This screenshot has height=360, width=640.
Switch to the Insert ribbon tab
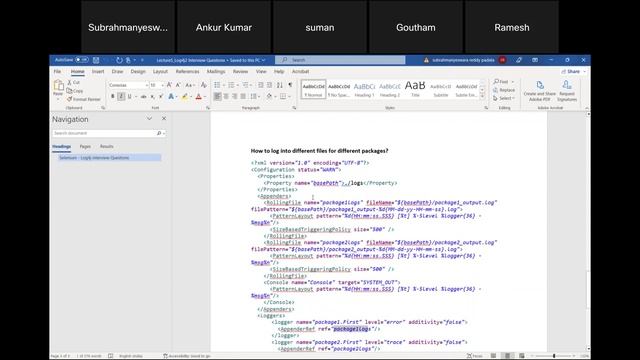click(98, 71)
